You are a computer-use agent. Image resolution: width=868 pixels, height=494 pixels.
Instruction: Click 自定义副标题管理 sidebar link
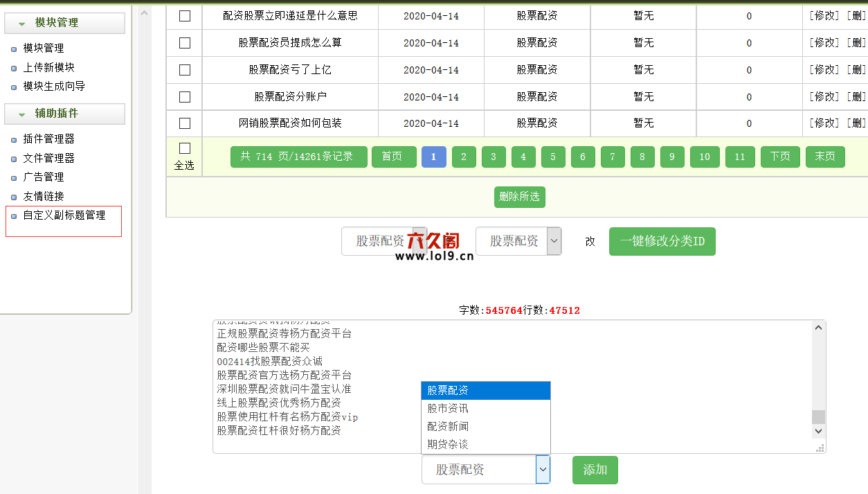pos(64,215)
